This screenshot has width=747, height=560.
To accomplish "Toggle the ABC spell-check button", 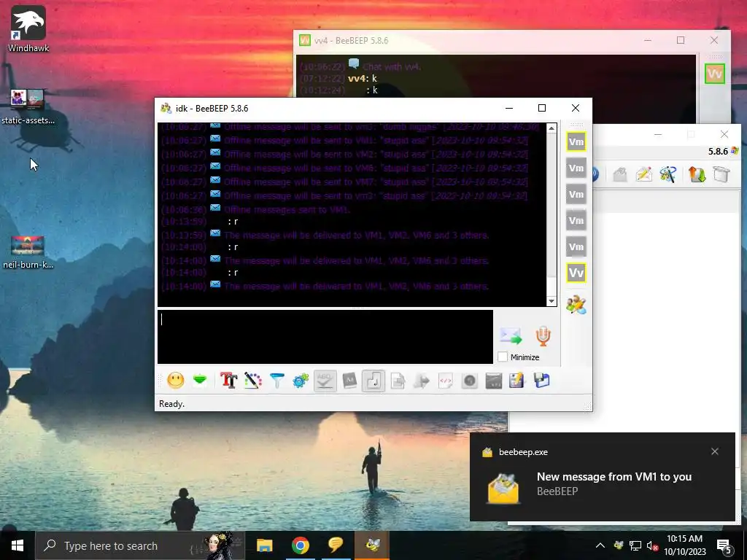I will click(325, 381).
